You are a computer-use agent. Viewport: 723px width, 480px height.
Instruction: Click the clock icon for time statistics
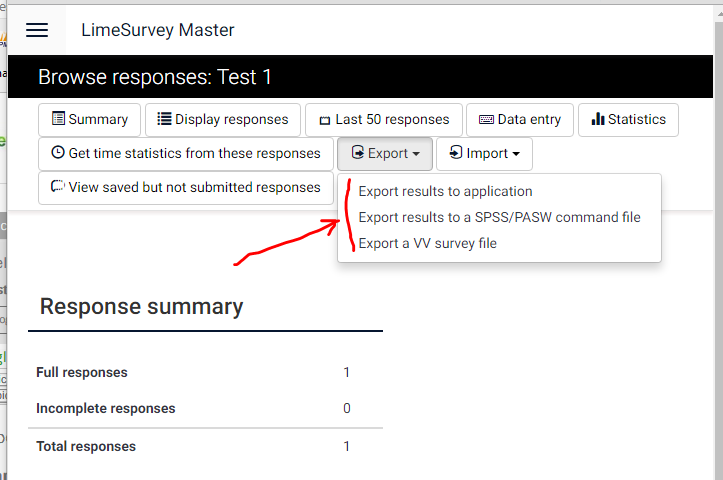[x=58, y=153]
